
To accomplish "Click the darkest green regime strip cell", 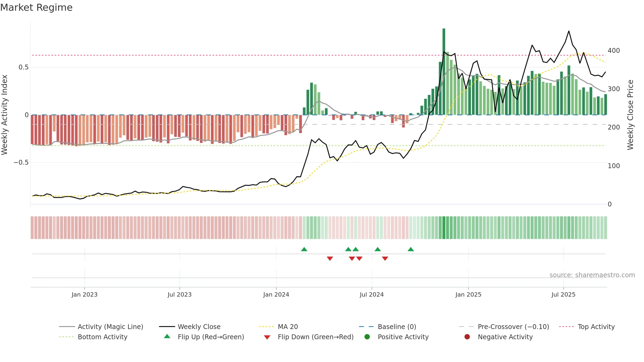I will pos(444,228).
